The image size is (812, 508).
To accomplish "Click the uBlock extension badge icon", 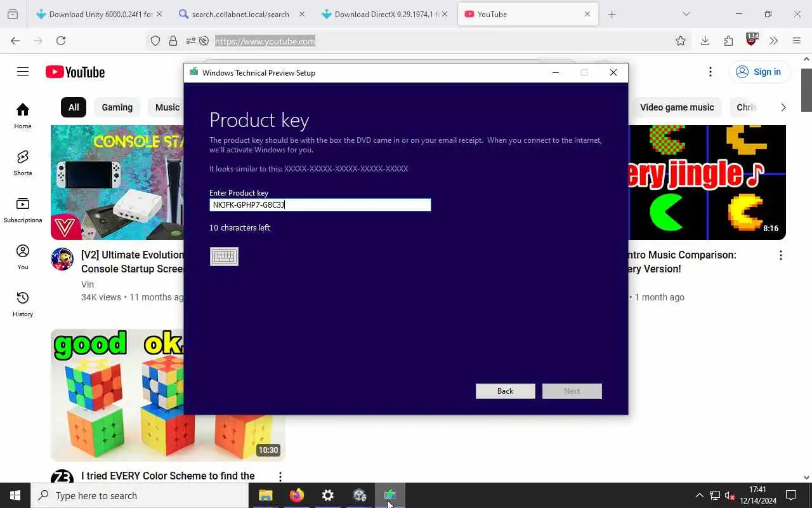I will [x=752, y=39].
